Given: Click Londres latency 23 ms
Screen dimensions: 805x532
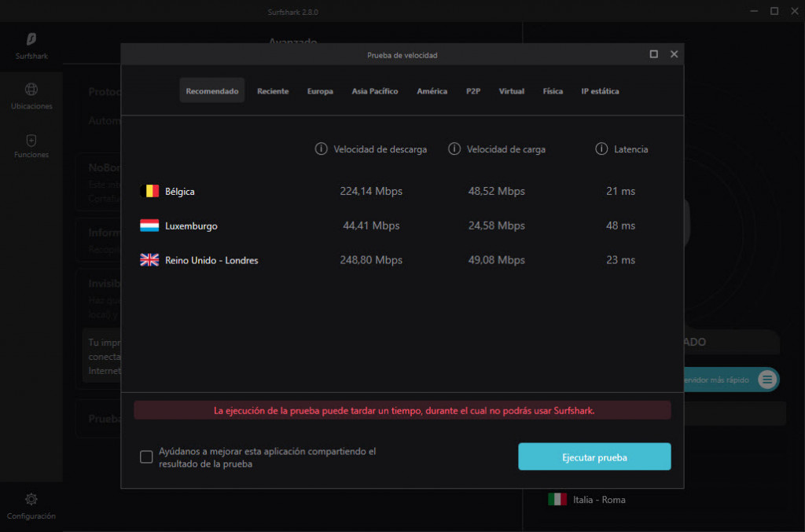Looking at the screenshot, I should (621, 260).
